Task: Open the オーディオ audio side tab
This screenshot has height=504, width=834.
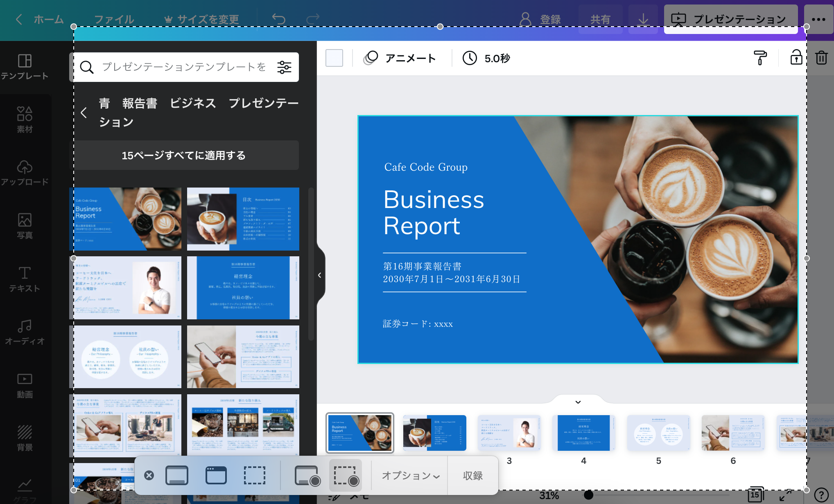Action: (x=25, y=332)
